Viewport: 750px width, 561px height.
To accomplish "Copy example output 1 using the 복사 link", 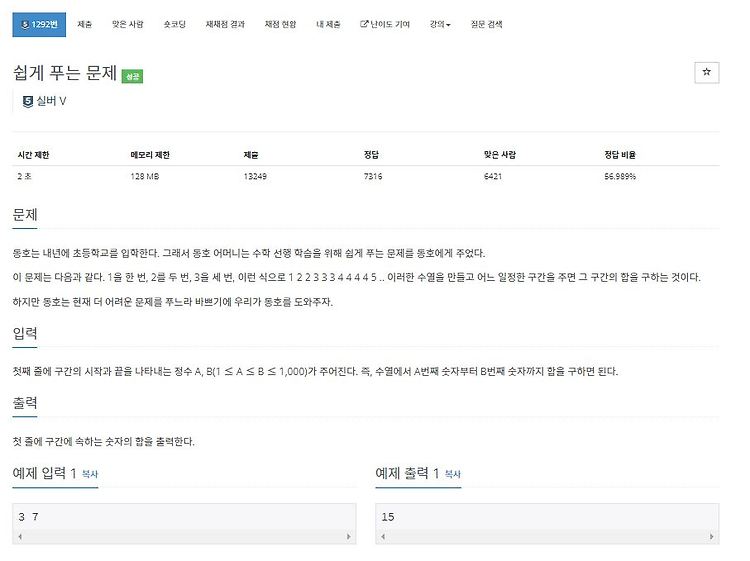I will tap(452, 474).
